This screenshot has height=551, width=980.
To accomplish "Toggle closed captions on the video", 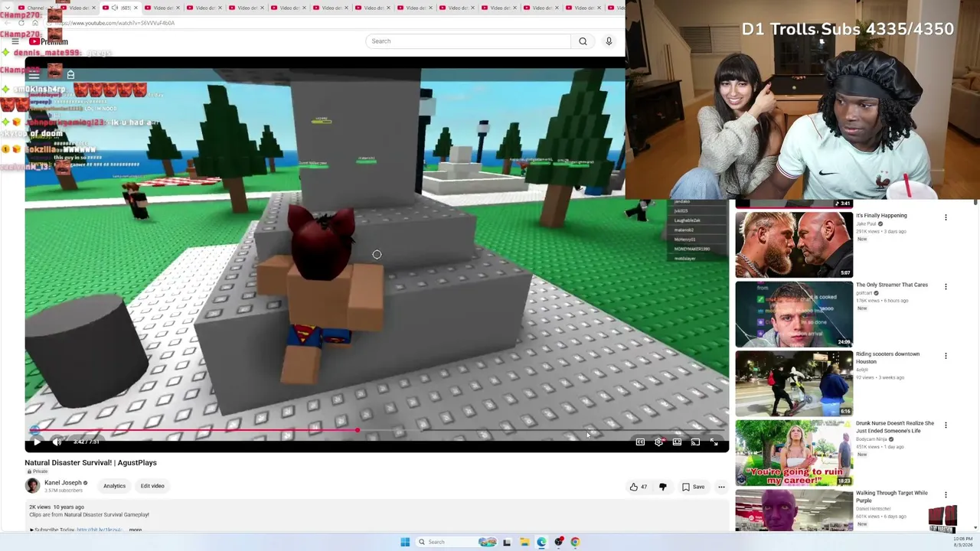I will (x=640, y=442).
